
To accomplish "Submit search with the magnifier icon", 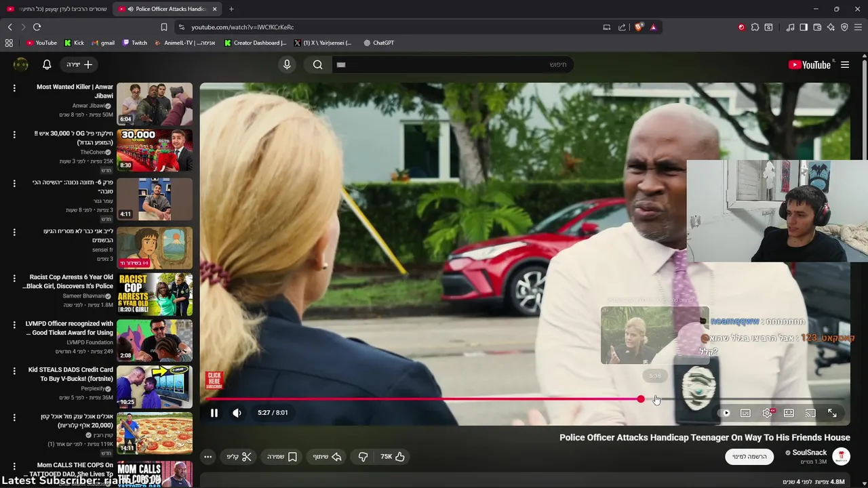I will tap(318, 64).
